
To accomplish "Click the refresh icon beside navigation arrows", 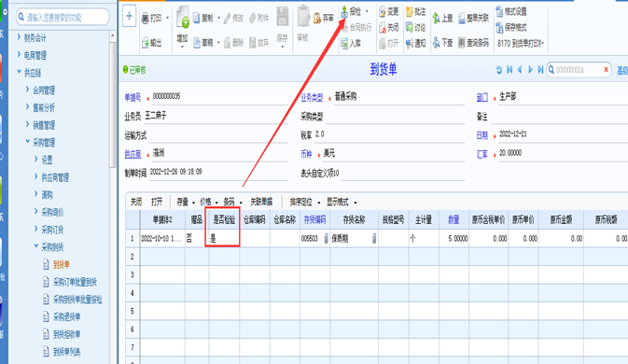I will pos(499,70).
